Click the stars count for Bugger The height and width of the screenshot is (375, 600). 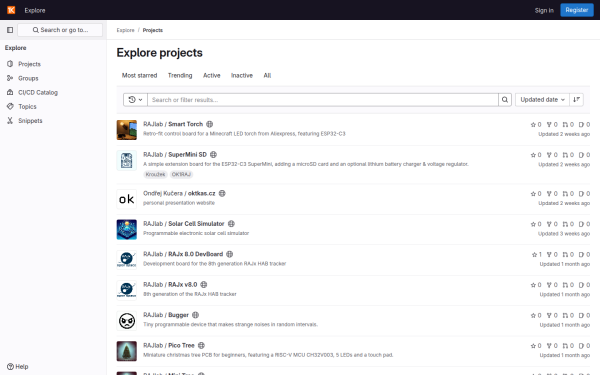(x=536, y=315)
